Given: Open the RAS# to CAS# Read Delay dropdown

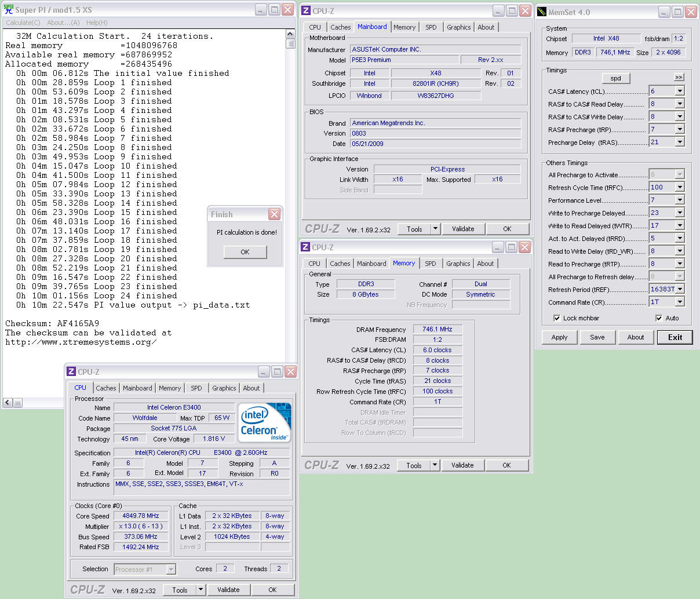Looking at the screenshot, I should point(680,104).
